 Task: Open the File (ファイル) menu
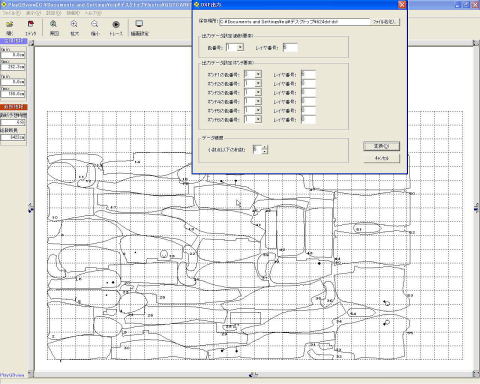point(11,13)
